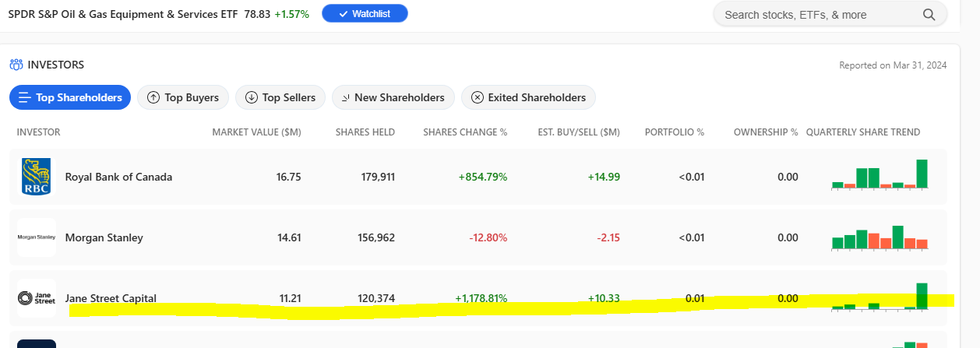Click the 11.21 market value cell
The width and height of the screenshot is (980, 348).
click(x=290, y=298)
